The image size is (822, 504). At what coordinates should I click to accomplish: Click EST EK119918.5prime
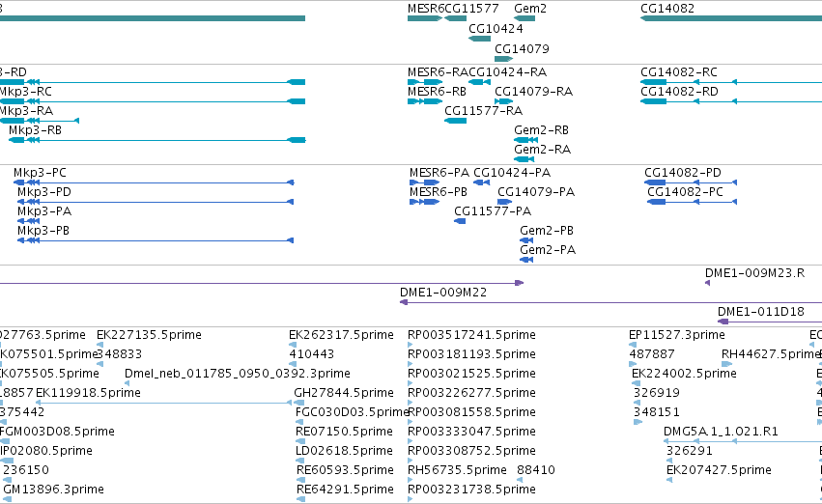coord(88,394)
